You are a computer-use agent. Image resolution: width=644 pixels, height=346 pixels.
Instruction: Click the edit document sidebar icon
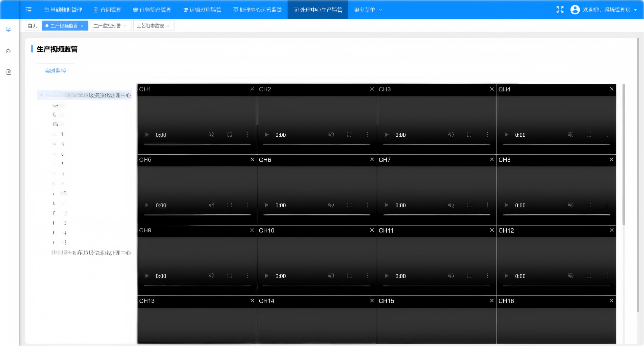click(9, 72)
